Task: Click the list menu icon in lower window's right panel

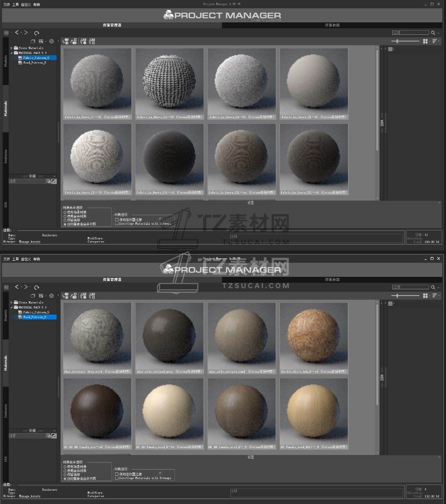Action: [390, 304]
